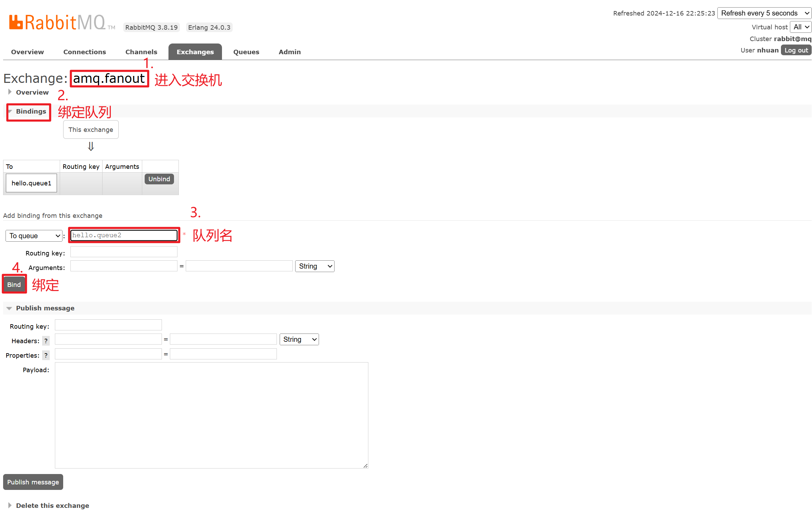Click the Routing key column header
The width and height of the screenshot is (812, 512).
point(81,166)
